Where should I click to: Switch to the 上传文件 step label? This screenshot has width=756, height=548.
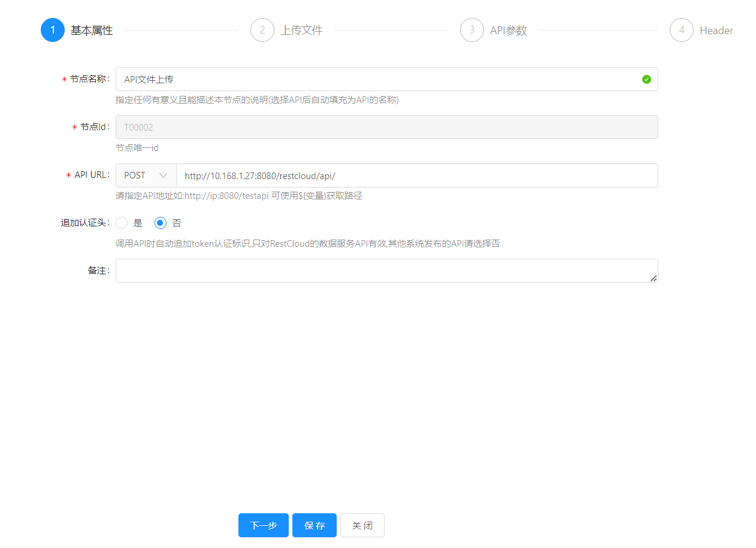302,31
